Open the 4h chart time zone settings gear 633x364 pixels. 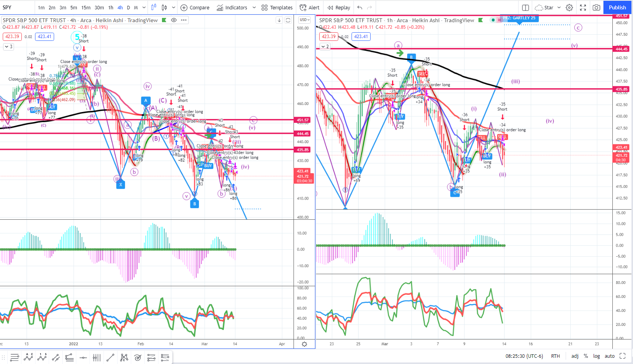coord(304,344)
